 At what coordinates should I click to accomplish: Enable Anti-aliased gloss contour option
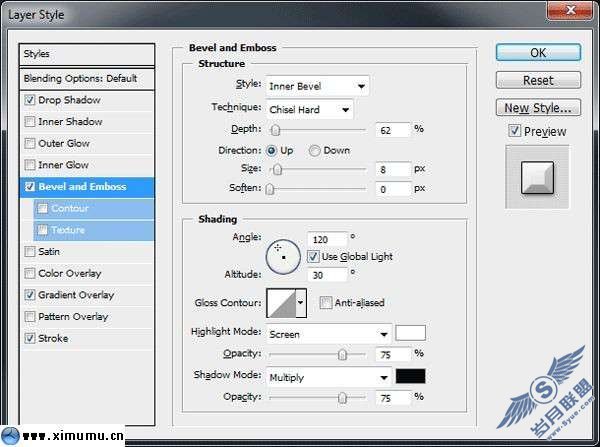(326, 303)
